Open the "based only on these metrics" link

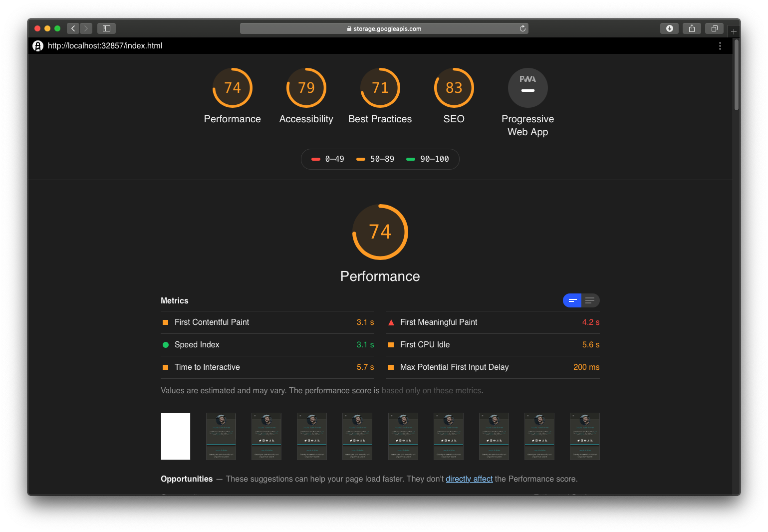[431, 390]
